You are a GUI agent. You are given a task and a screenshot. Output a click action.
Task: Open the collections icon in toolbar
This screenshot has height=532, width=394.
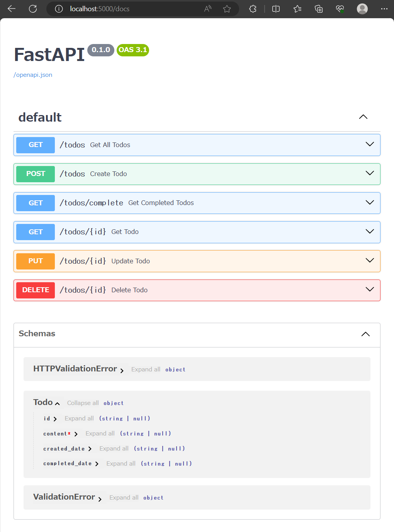pos(319,9)
